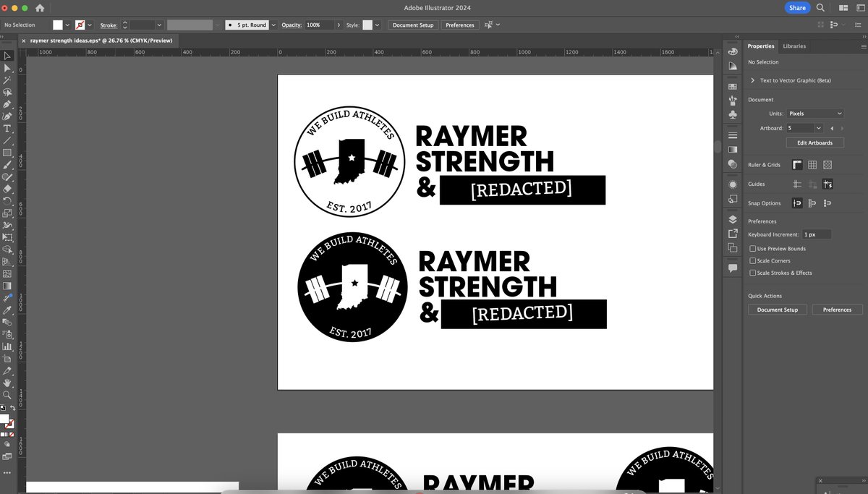
Task: Toggle show rulers button
Action: tap(797, 165)
